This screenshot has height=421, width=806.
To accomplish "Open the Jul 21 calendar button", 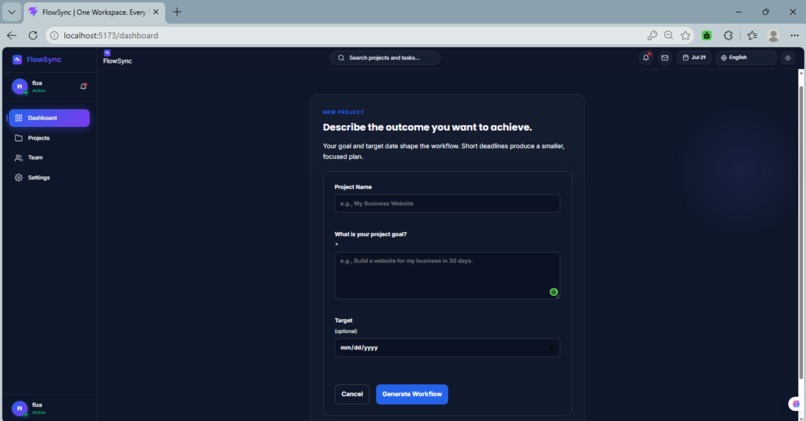I will point(694,58).
